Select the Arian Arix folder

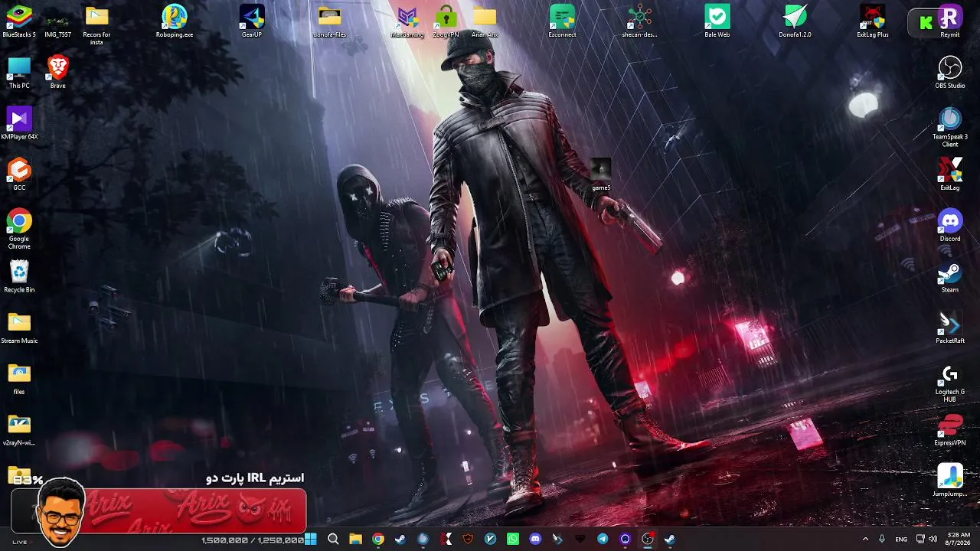[x=485, y=21]
